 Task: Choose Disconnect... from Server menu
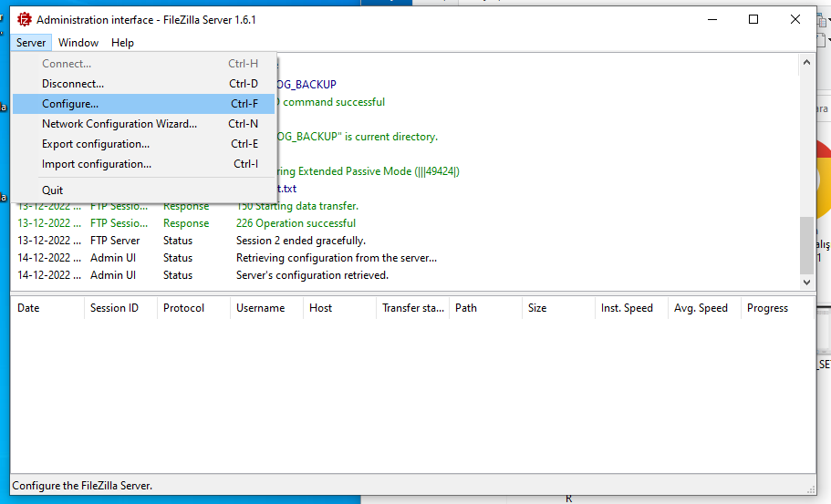click(x=143, y=84)
